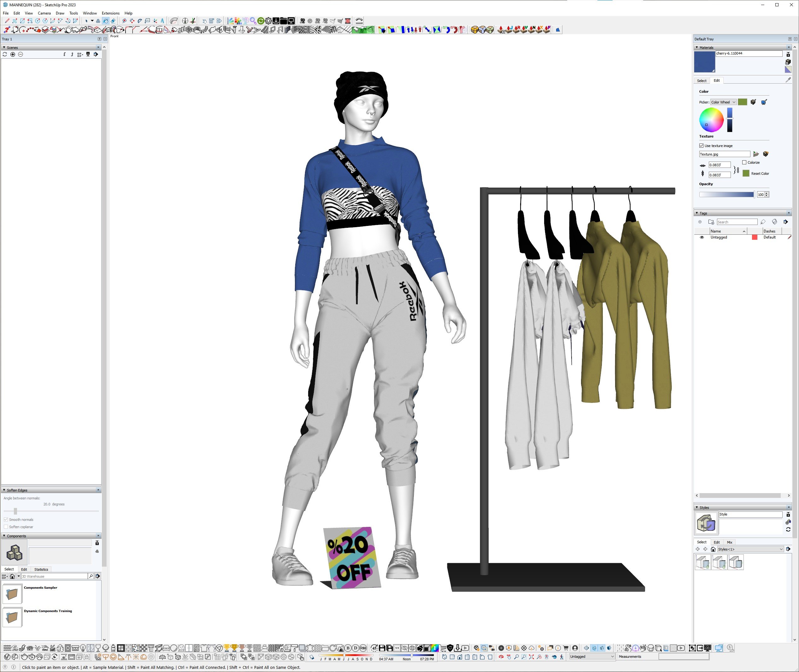Click the opacity slider bar

[726, 194]
